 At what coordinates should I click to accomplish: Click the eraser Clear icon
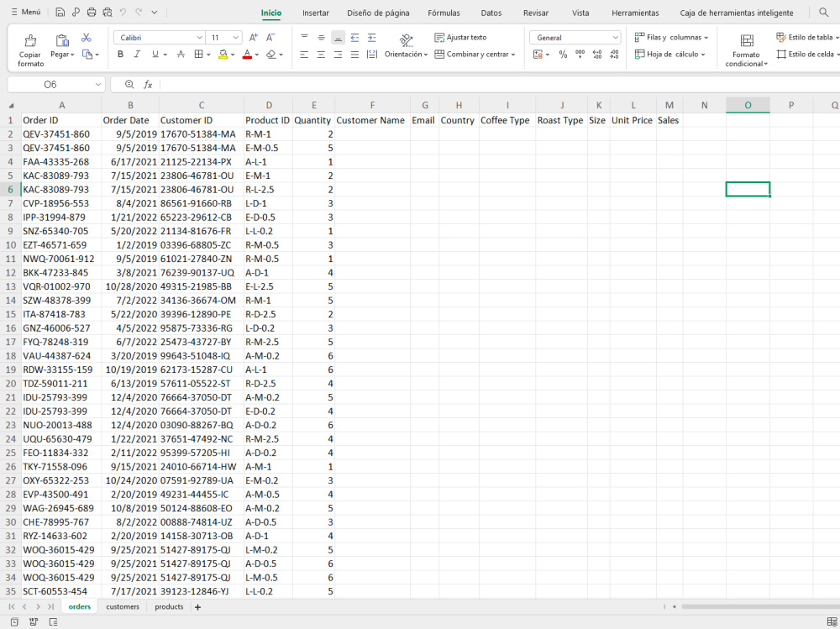point(271,54)
